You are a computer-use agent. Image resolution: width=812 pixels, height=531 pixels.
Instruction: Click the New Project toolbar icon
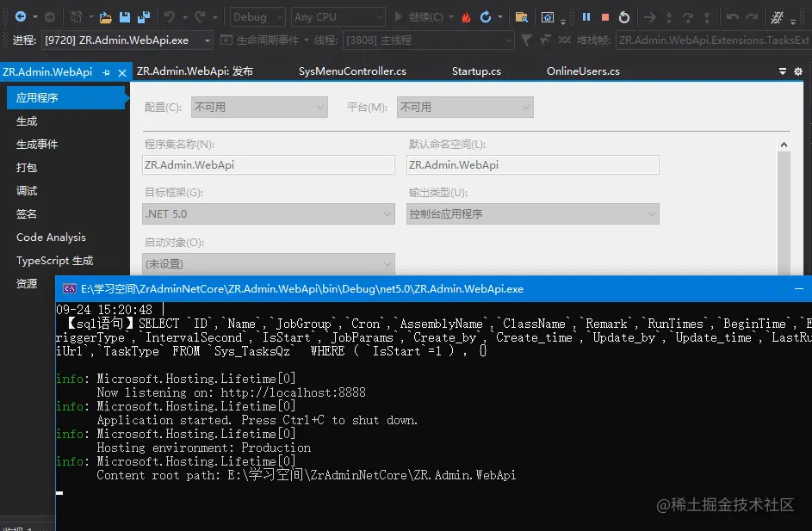click(76, 17)
